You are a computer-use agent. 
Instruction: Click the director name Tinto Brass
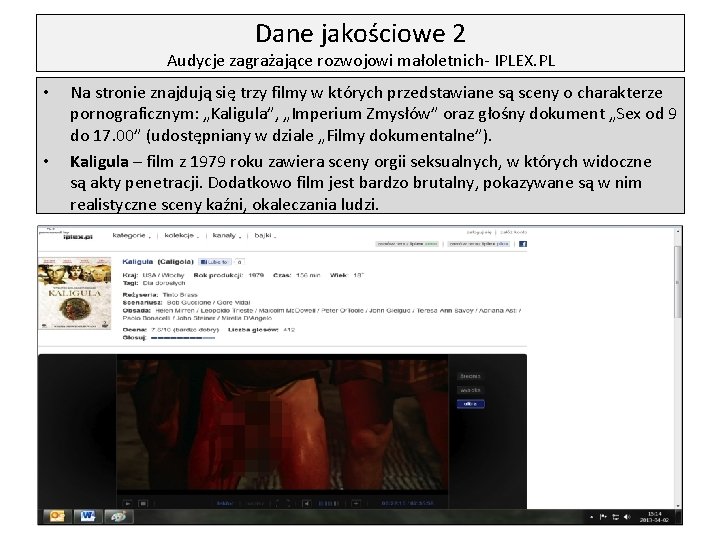tap(180, 295)
